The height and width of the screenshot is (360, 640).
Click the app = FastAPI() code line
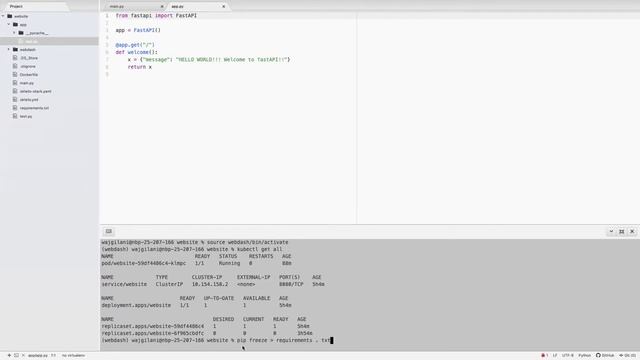point(138,30)
